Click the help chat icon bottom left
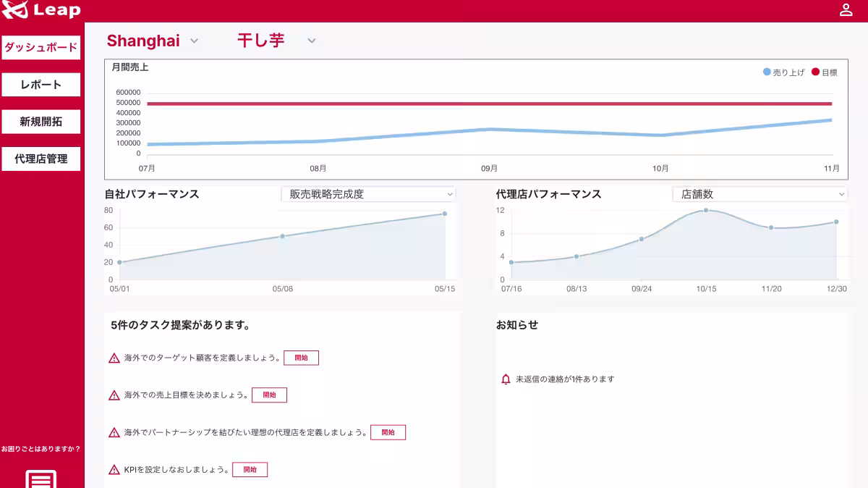 tap(41, 478)
